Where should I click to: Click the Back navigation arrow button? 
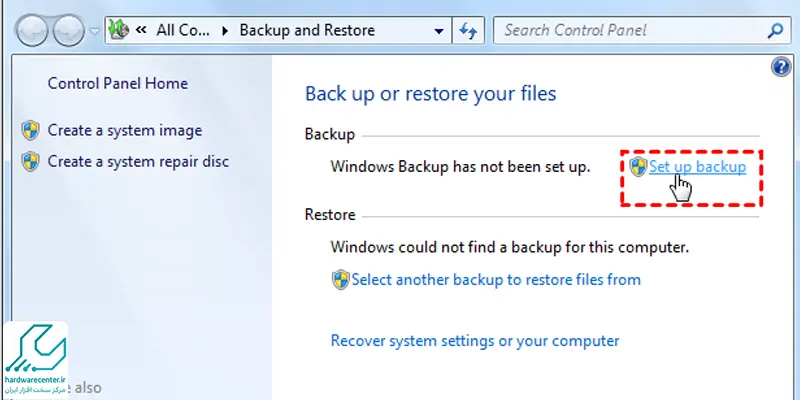tap(32, 31)
